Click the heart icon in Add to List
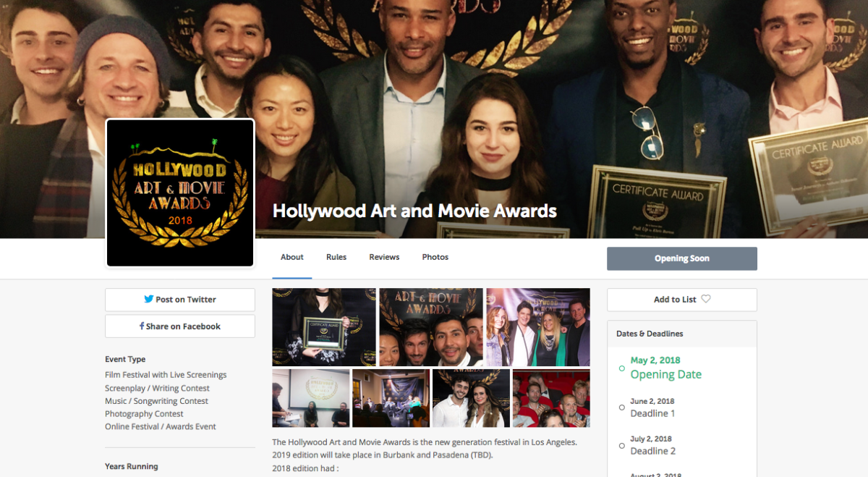 click(706, 299)
